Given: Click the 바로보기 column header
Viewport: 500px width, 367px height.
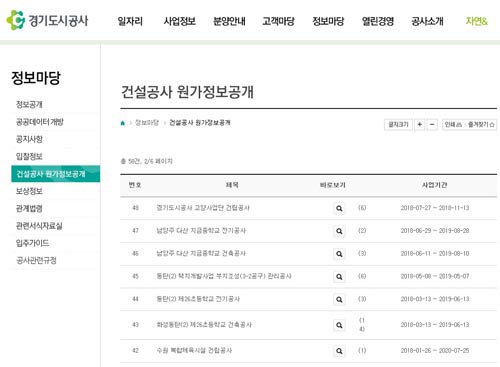Looking at the screenshot, I should [333, 185].
